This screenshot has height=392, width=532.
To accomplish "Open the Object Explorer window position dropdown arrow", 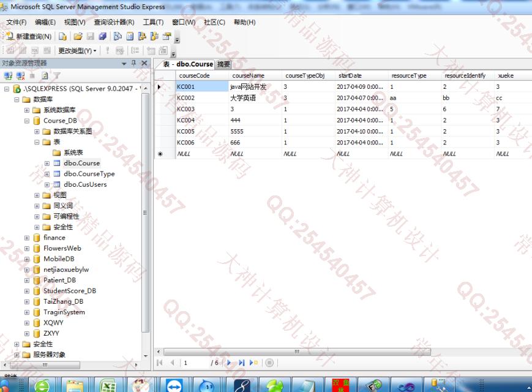I will tap(124, 64).
